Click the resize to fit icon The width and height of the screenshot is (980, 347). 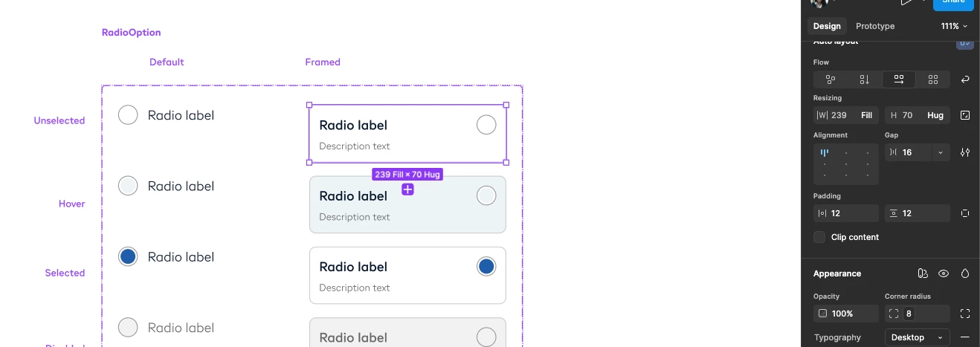click(x=965, y=115)
